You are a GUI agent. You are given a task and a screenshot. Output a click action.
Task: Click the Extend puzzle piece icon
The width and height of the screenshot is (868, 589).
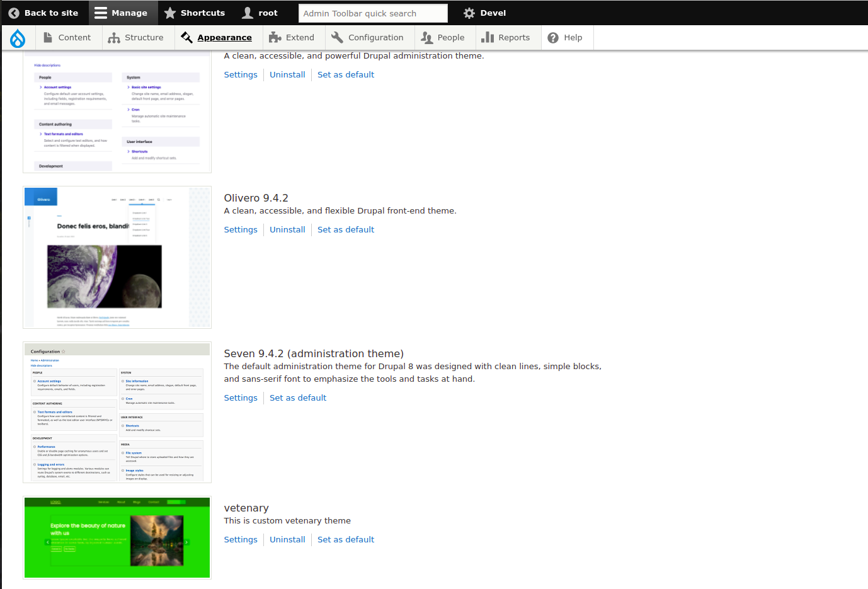(x=275, y=38)
